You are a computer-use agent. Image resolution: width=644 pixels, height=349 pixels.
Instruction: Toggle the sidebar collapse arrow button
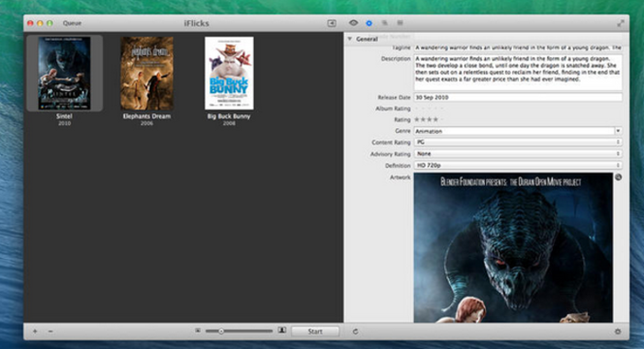(331, 24)
